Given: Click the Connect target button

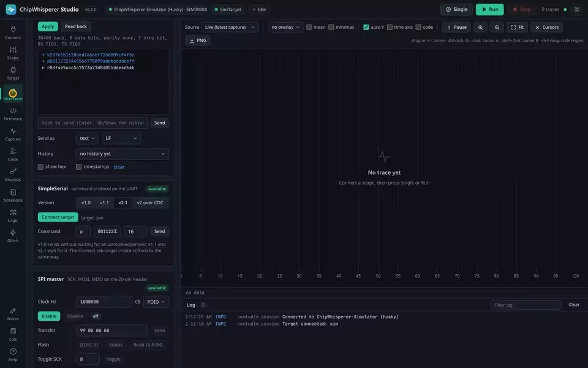Looking at the screenshot, I should point(58,217).
